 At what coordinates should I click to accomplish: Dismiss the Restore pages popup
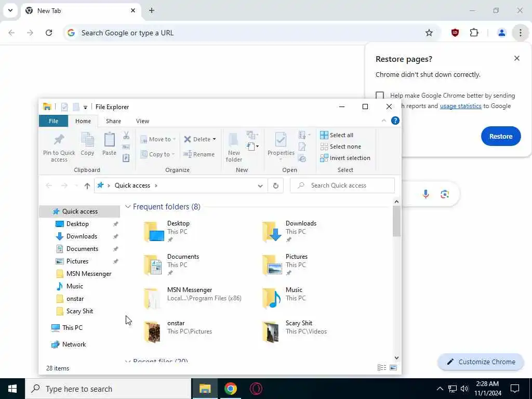517,58
